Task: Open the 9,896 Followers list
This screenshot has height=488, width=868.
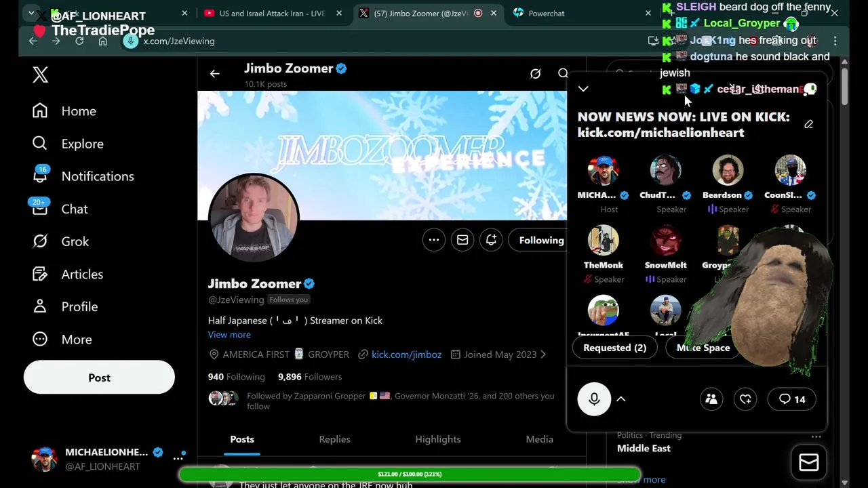Action: click(x=310, y=377)
